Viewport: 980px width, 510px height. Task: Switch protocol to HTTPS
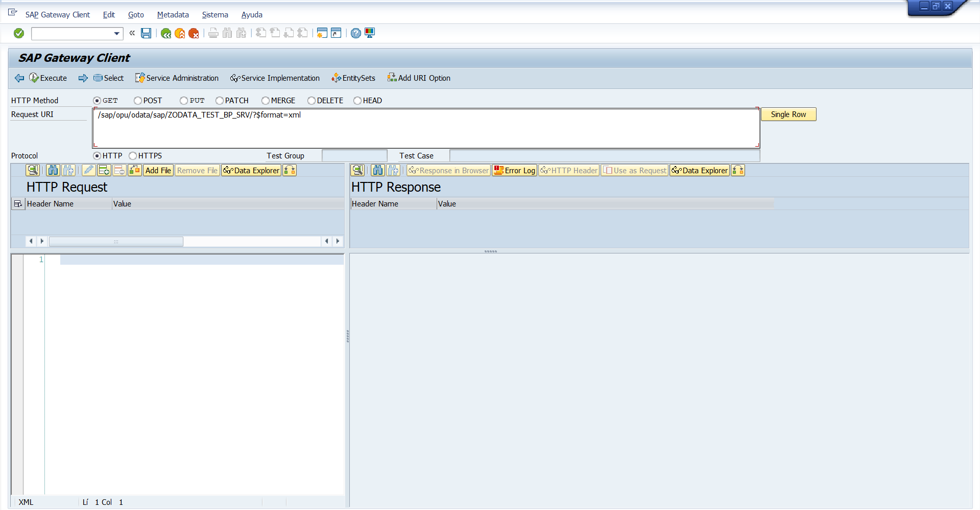click(133, 156)
